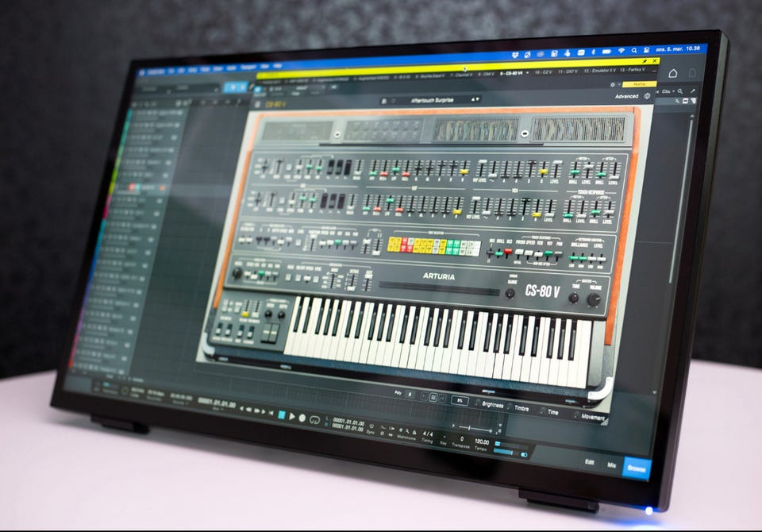Screen dimensions: 762x532
Task: Click the gear icon left of the yellow Numa field
Action: (612, 85)
